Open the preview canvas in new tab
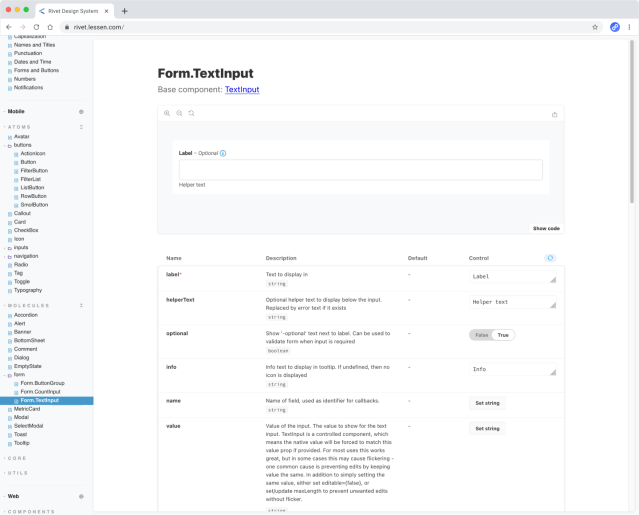 pos(555,114)
